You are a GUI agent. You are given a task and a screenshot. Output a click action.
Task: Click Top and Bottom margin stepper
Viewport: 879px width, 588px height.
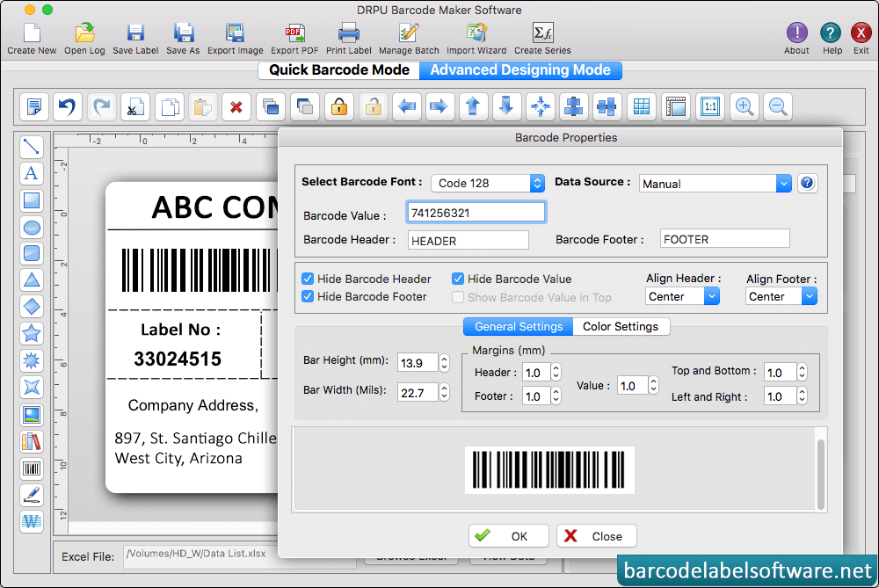(803, 372)
